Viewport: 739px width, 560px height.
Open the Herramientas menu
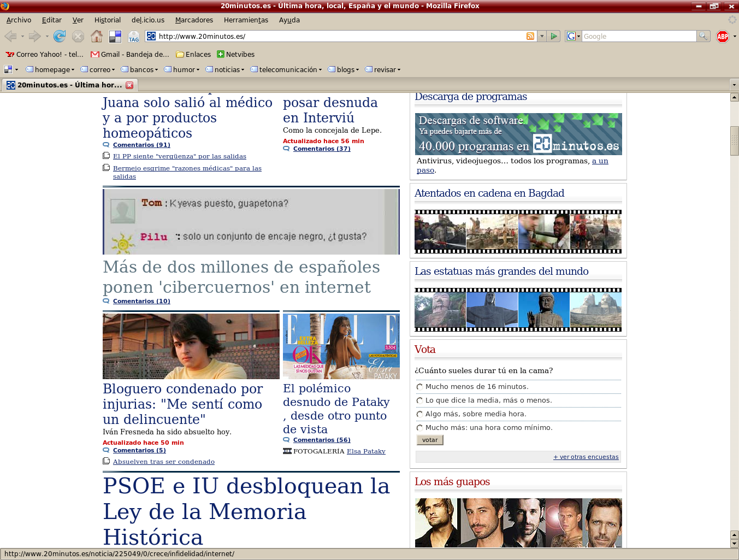[x=246, y=20]
